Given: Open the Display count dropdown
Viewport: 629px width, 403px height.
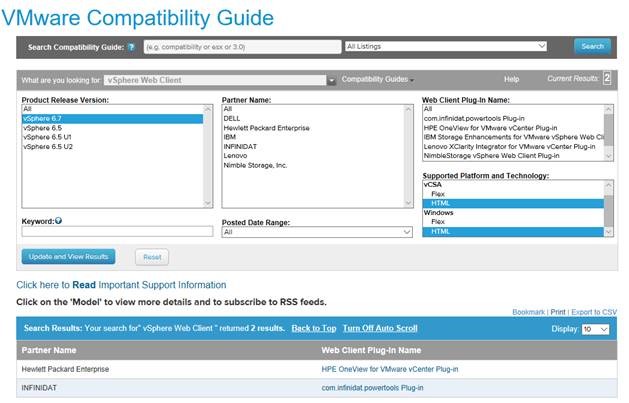Looking at the screenshot, I should point(595,329).
